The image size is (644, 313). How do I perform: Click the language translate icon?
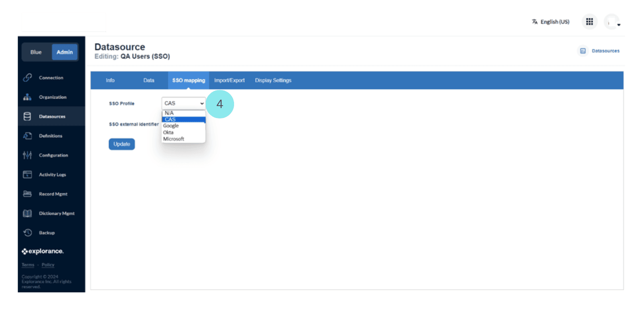(535, 22)
